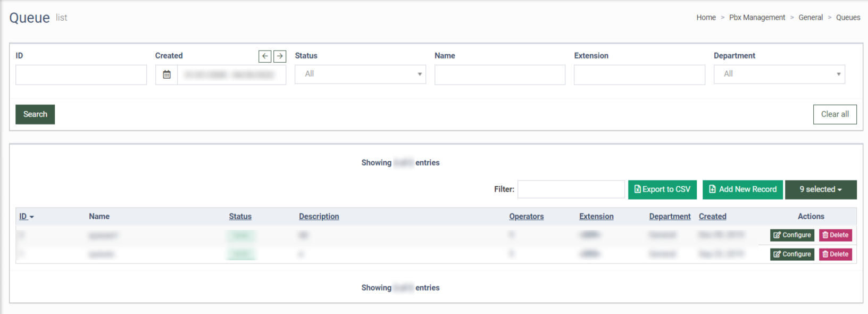The image size is (868, 314).
Task: Focus the Filter text field
Action: click(x=571, y=189)
